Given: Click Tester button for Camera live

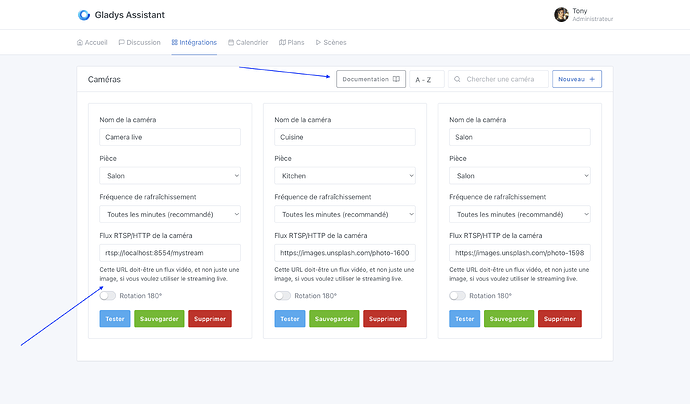Looking at the screenshot, I should point(114,319).
